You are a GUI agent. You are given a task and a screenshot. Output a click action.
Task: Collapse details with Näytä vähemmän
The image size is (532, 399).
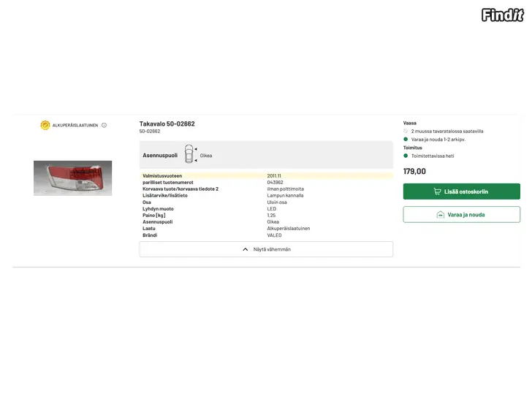coord(266,249)
